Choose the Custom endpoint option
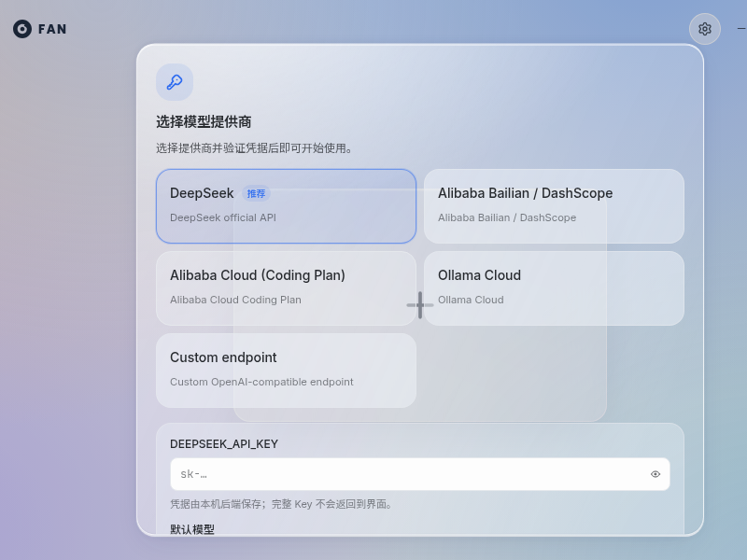Screen dimensions: 747x560 286,371
